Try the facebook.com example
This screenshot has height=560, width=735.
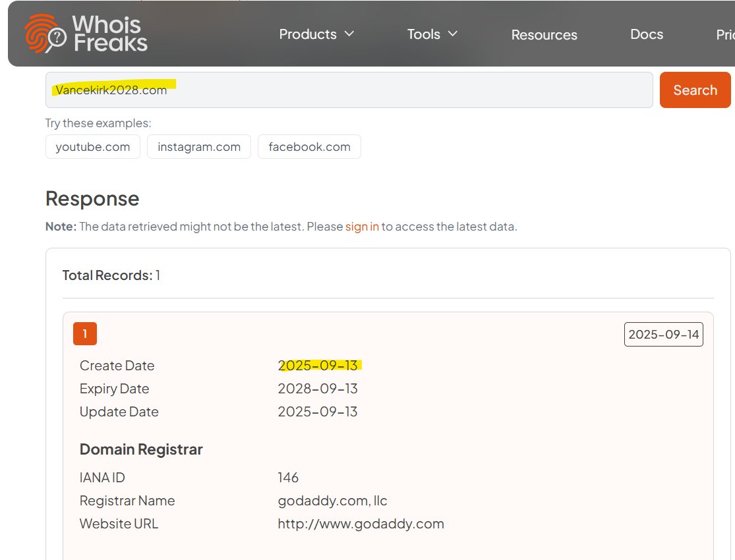pos(309,147)
